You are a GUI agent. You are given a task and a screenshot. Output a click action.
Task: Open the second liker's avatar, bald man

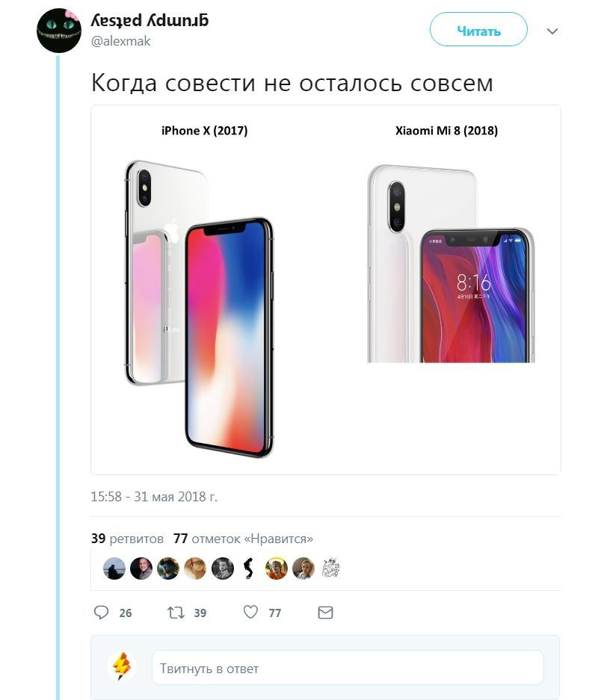141,569
